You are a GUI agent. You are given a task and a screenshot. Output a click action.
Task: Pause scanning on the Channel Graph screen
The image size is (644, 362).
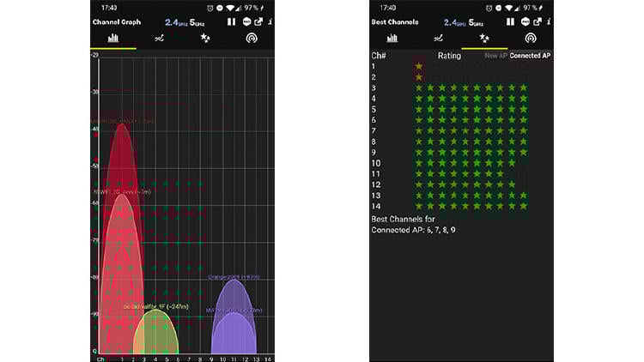(230, 21)
